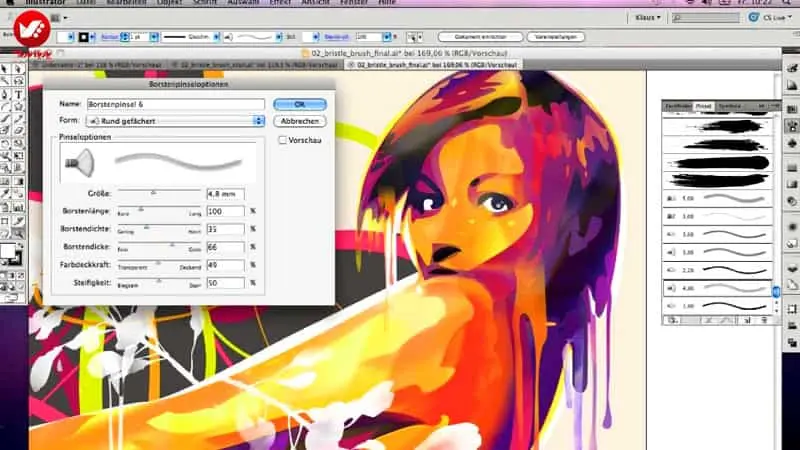Image resolution: width=800 pixels, height=450 pixels.
Task: Select the Direct Selection tool (white arrow)
Action: point(18,69)
